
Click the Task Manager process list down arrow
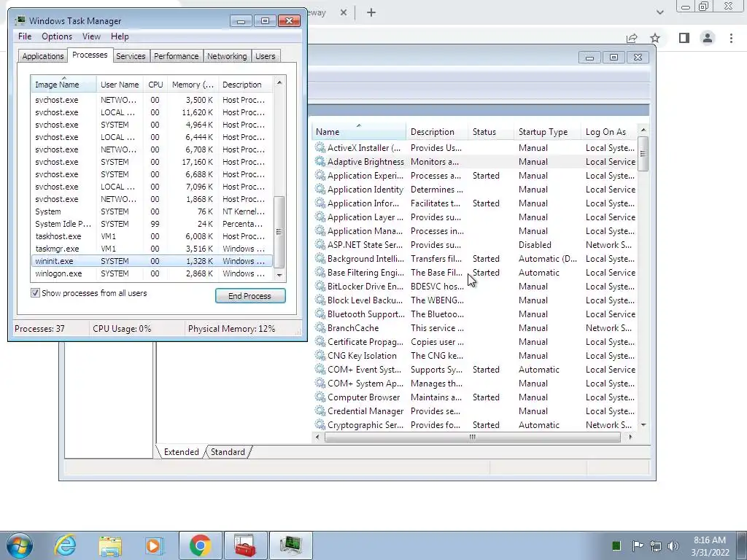pos(279,275)
